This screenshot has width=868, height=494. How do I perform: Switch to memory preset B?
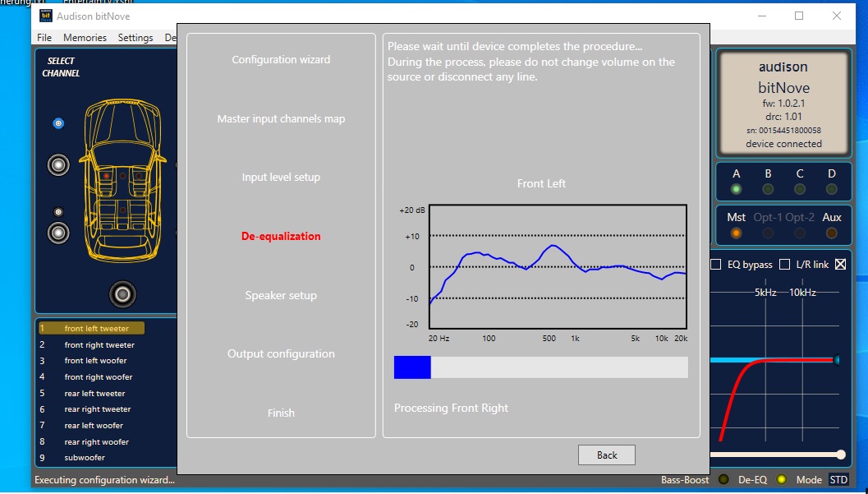(768, 189)
